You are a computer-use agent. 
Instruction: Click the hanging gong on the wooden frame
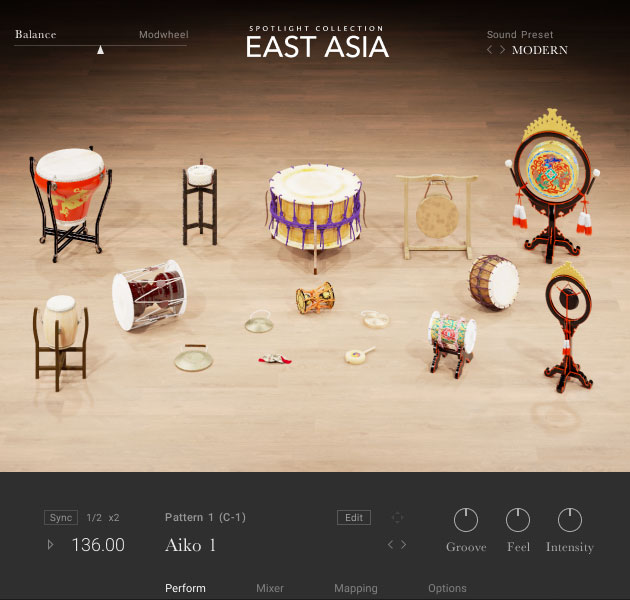click(437, 217)
